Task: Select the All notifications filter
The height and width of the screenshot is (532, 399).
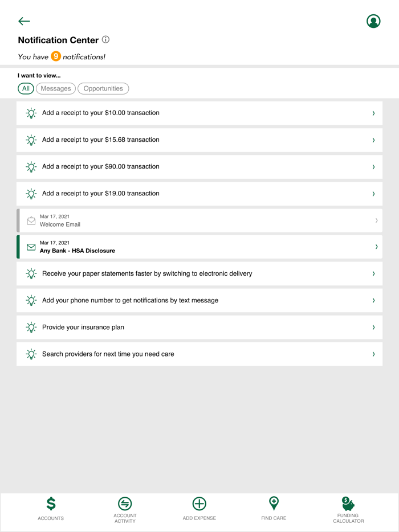Action: pos(26,88)
